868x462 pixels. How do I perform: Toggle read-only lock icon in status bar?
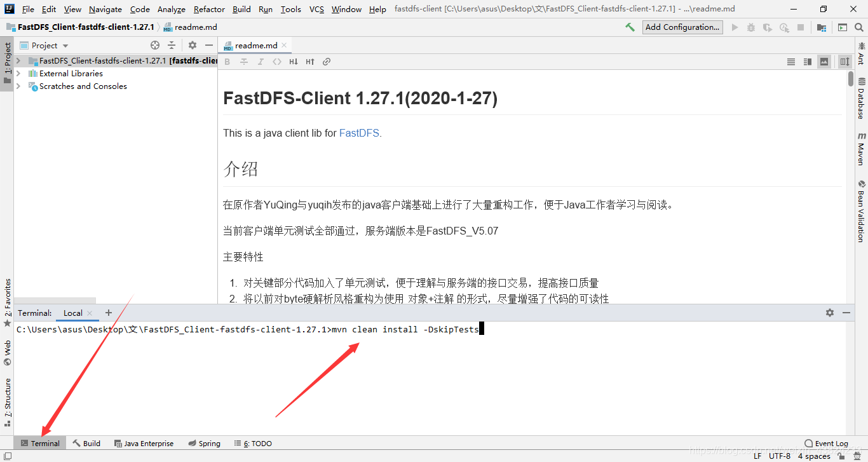click(x=841, y=456)
